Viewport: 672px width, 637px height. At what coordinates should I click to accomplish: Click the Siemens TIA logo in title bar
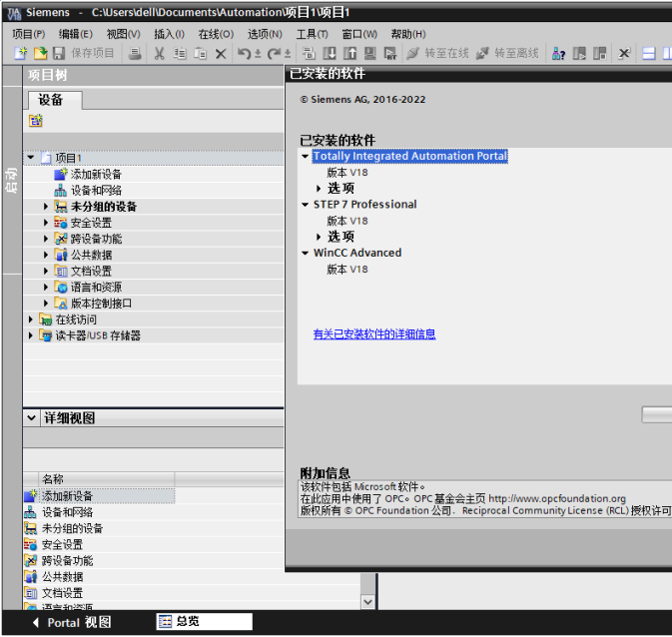click(14, 13)
